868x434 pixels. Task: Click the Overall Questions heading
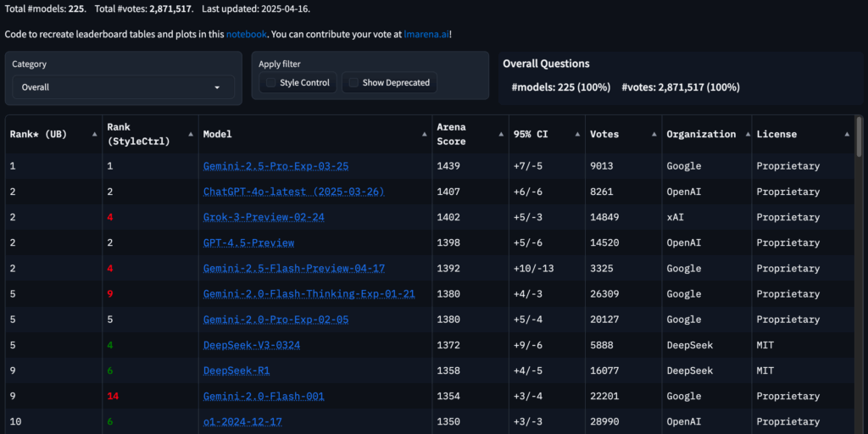pos(546,64)
